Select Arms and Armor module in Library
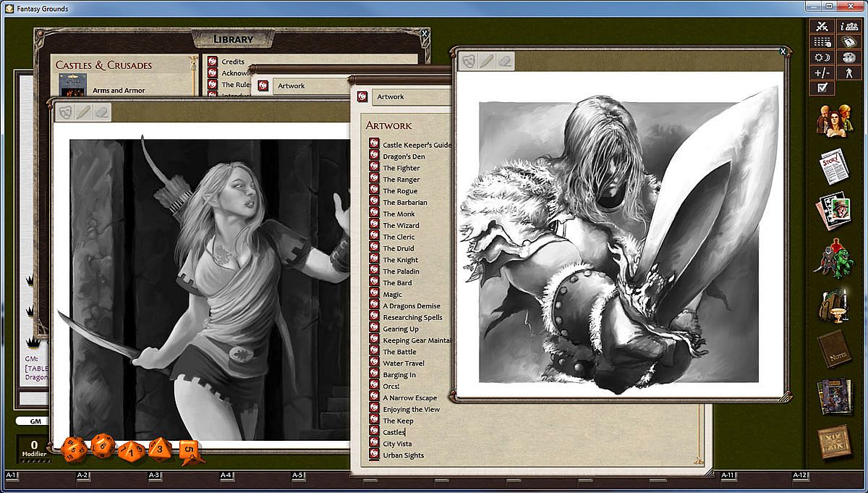Viewport: 868px width, 493px height. (x=119, y=90)
